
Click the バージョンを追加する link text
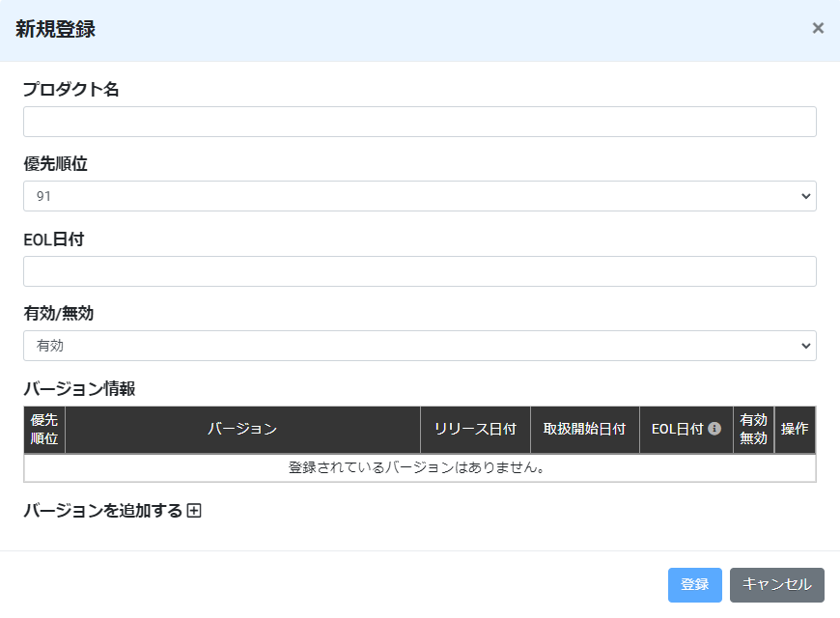[103, 511]
